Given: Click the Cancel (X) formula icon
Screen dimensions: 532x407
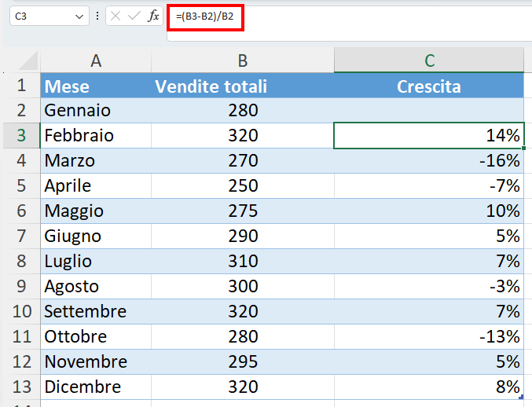Looking at the screenshot, I should pos(116,16).
